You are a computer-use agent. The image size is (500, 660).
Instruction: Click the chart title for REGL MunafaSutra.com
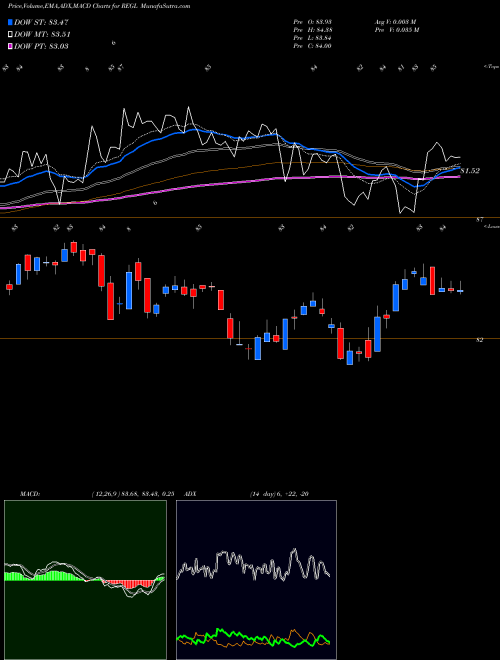(x=99, y=6)
